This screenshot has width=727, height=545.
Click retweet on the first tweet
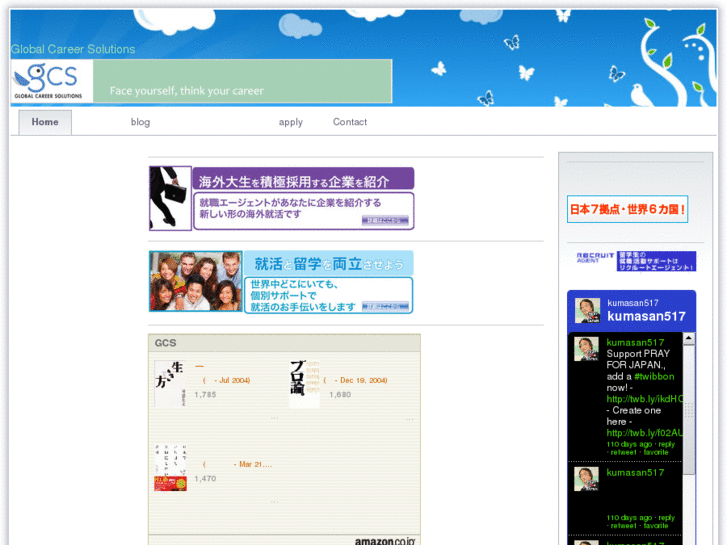click(x=624, y=452)
